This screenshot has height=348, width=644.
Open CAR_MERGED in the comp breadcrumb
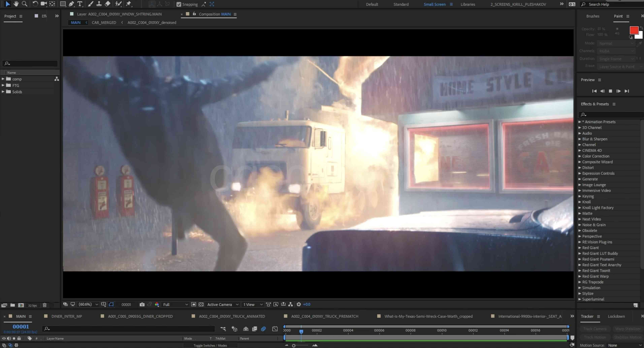click(104, 23)
